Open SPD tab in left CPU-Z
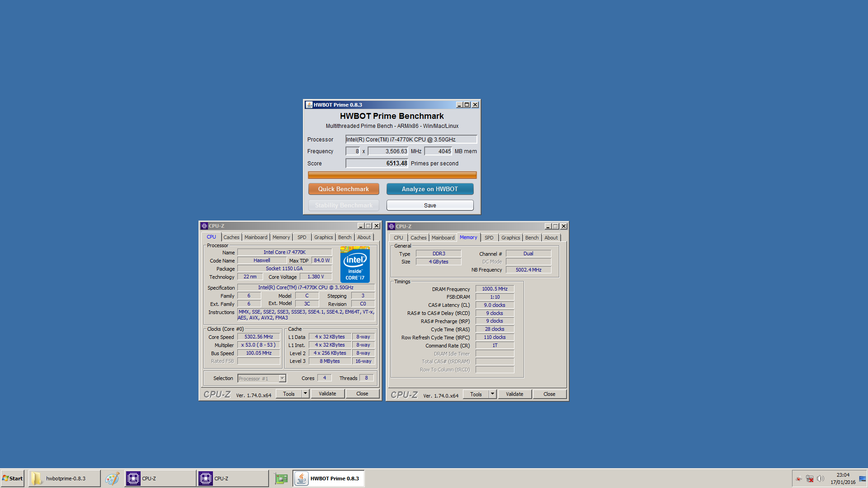 302,237
